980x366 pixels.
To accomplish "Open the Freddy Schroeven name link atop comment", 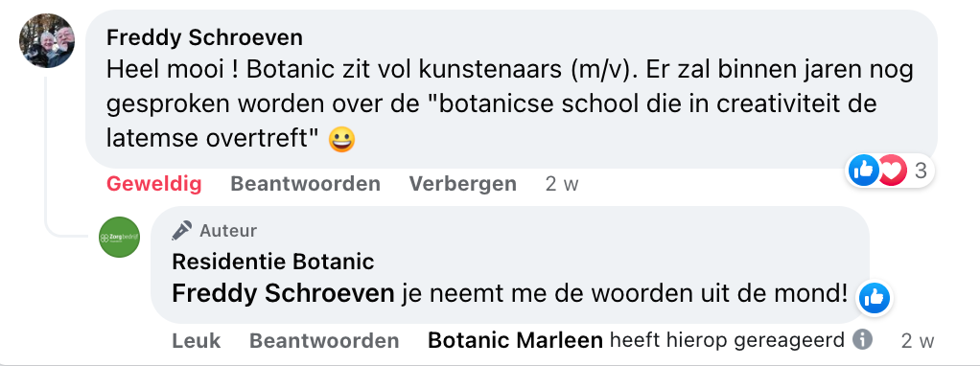I will [x=204, y=37].
